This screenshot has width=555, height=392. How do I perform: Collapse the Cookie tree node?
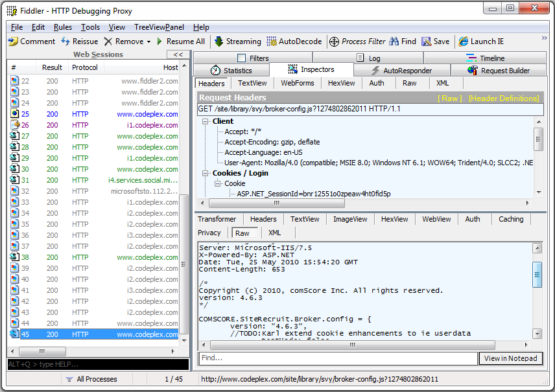pos(217,183)
